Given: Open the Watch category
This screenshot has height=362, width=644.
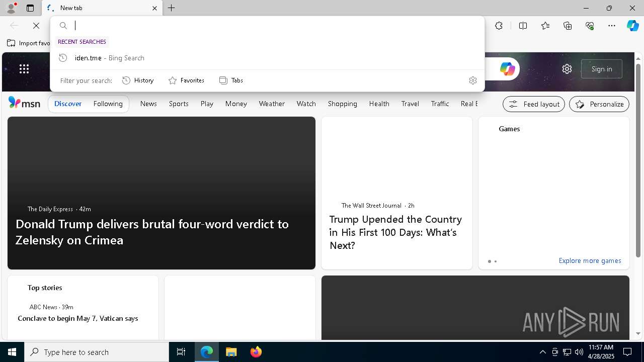Looking at the screenshot, I should (306, 104).
